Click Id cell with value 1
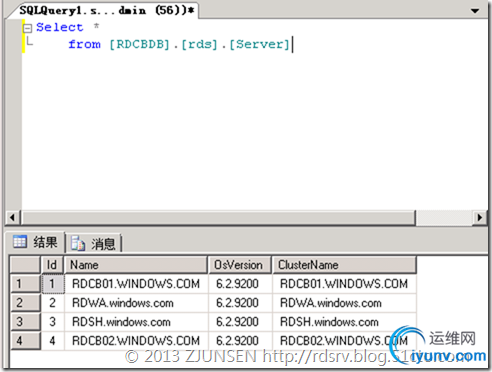492x372 pixels. tap(53, 284)
